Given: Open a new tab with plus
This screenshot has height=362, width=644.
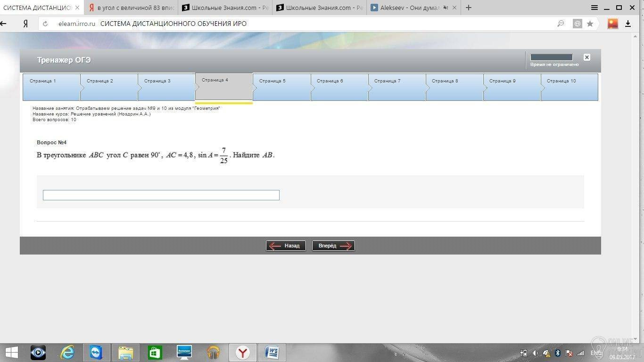Looking at the screenshot, I should [x=468, y=8].
